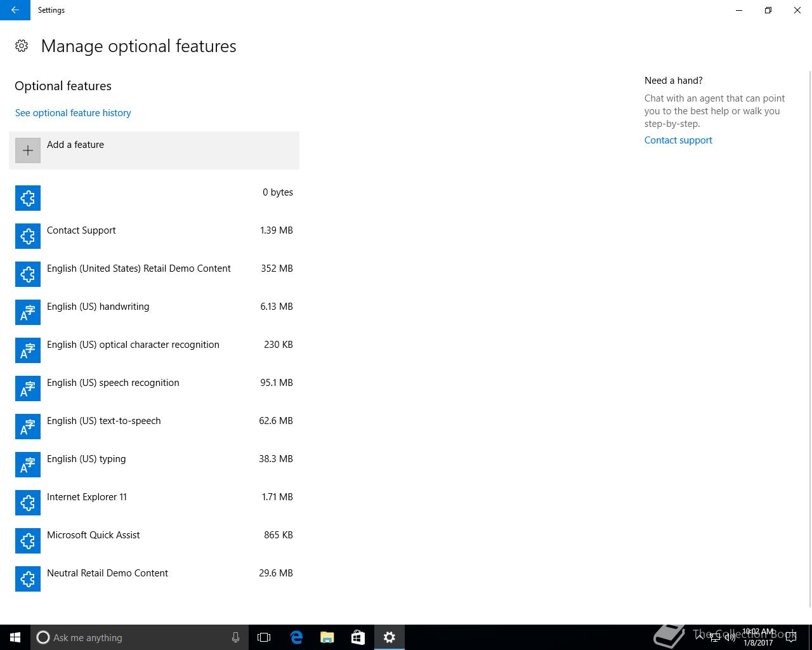Select English (US) optical character recognition
The height and width of the screenshot is (650, 812).
pos(133,345)
